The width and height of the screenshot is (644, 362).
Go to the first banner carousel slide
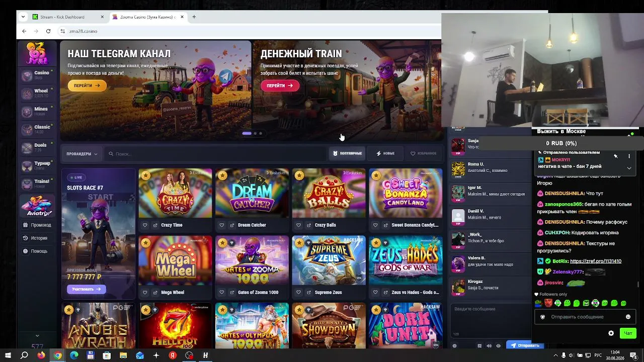pos(247,133)
